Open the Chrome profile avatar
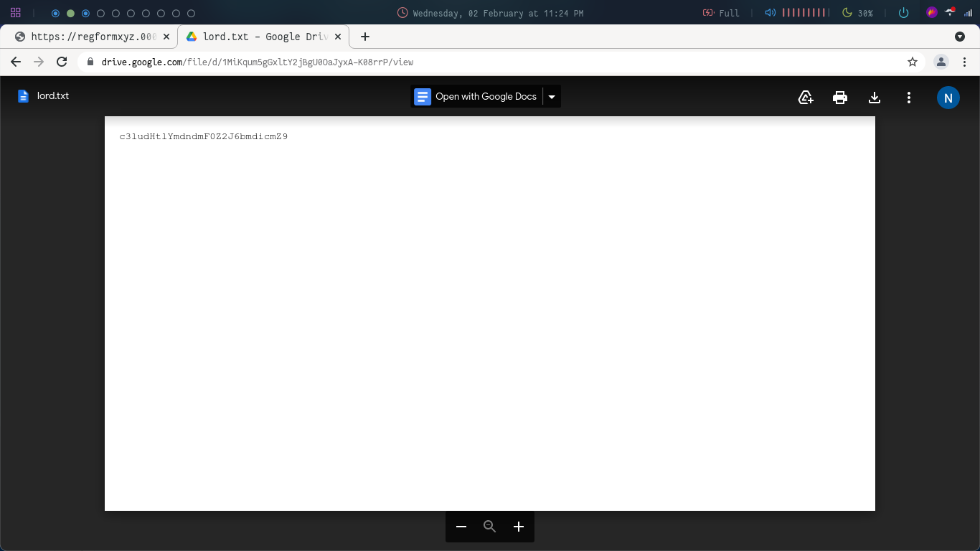Image resolution: width=980 pixels, height=551 pixels. pos(941,62)
